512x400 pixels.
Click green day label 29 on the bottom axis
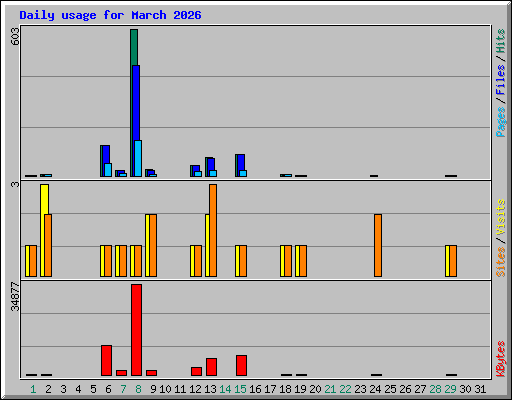(x=450, y=389)
